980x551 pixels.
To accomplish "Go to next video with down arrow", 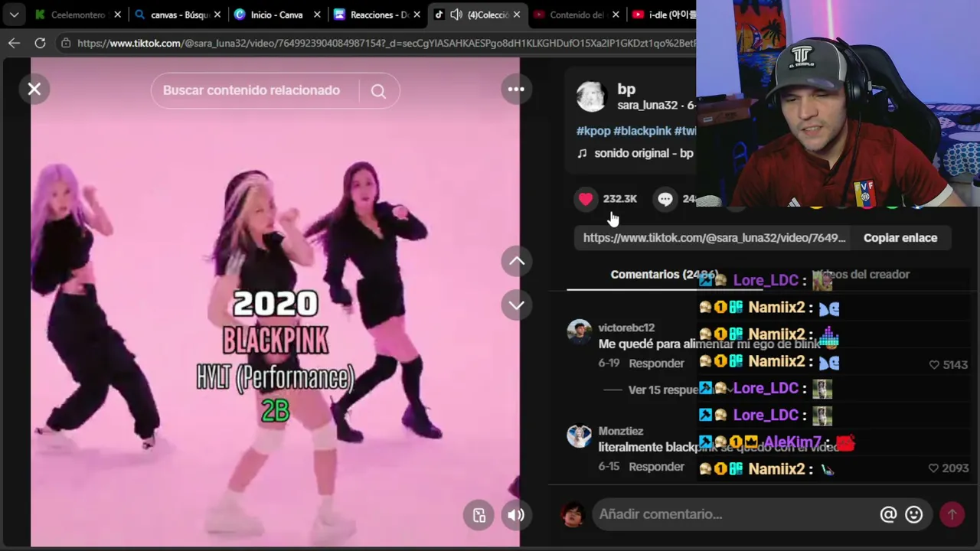I will pyautogui.click(x=517, y=305).
